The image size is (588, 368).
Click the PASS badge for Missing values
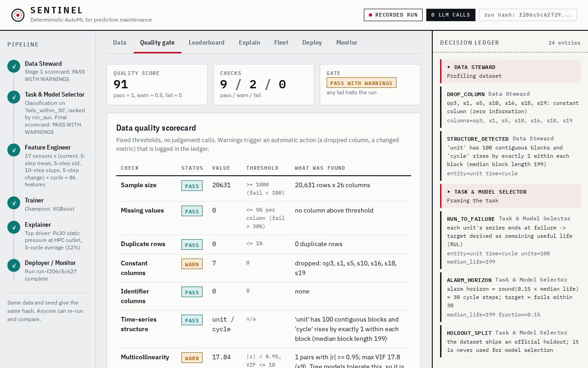tap(192, 211)
